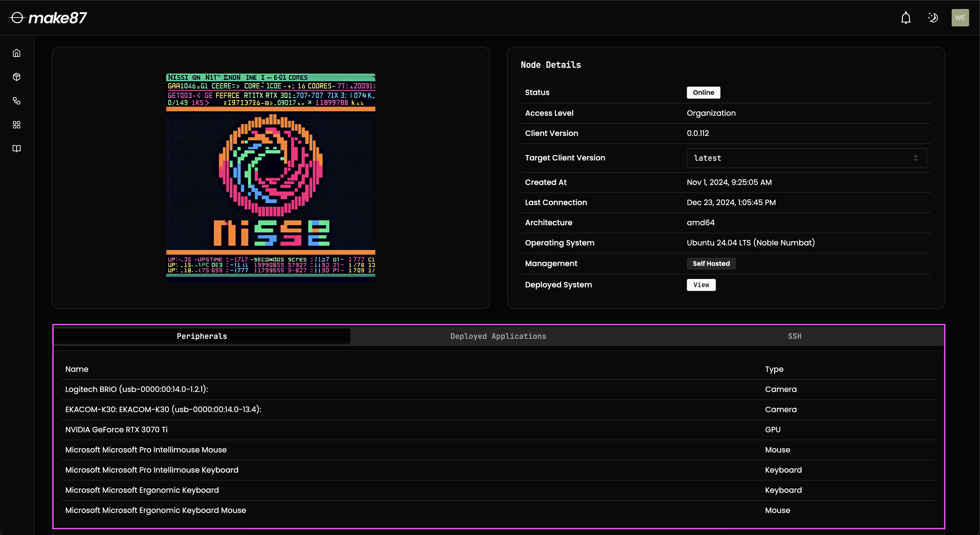980x535 pixels.
Task: Click the Last Connection timestamp value
Action: 731,202
